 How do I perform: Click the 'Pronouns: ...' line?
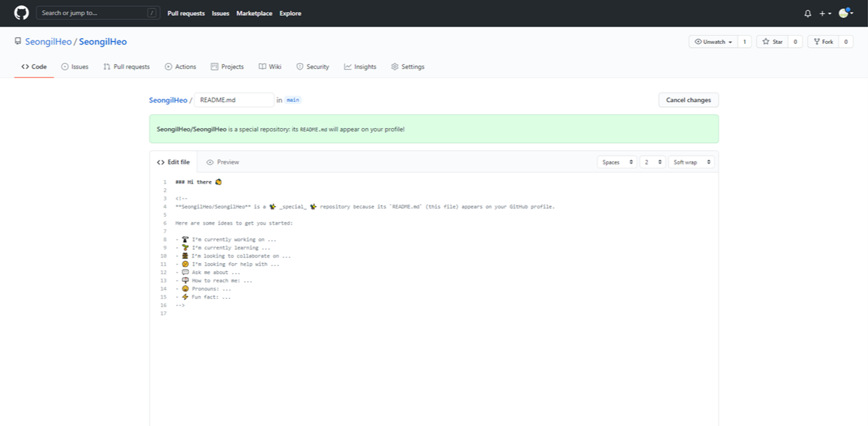click(x=203, y=289)
